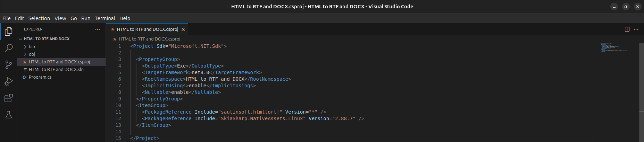The width and height of the screenshot is (644, 142).
Task: Click the breadcrumb file name above editor
Action: pos(149,39)
